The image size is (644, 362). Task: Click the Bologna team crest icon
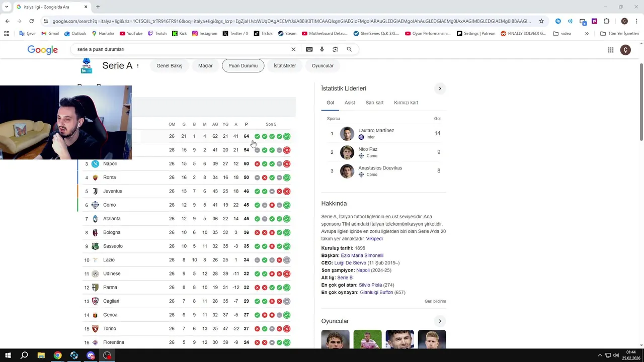[95, 232]
